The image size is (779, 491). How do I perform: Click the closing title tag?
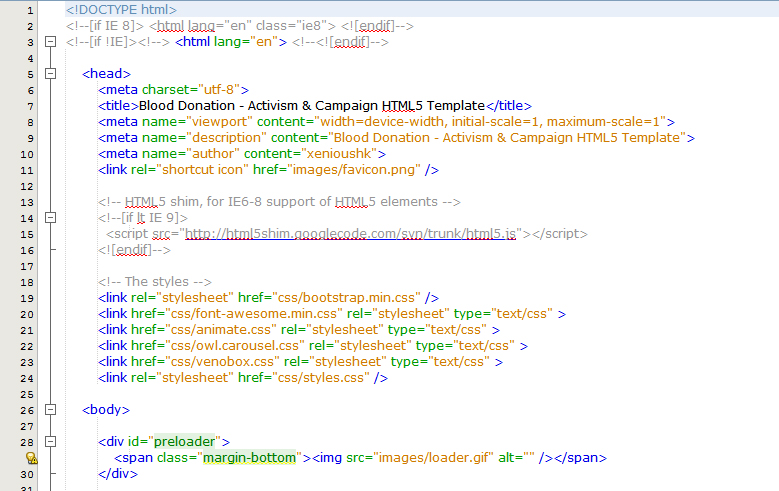[509, 105]
